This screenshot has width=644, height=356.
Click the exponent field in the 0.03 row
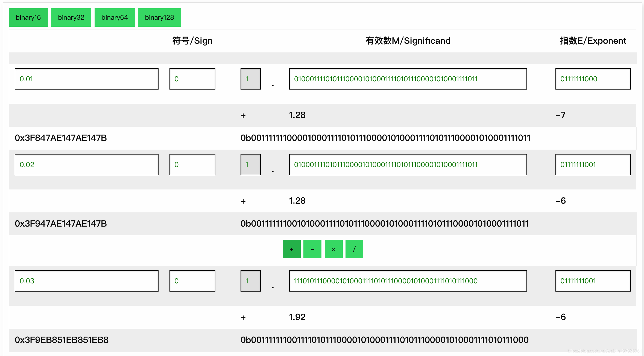593,281
